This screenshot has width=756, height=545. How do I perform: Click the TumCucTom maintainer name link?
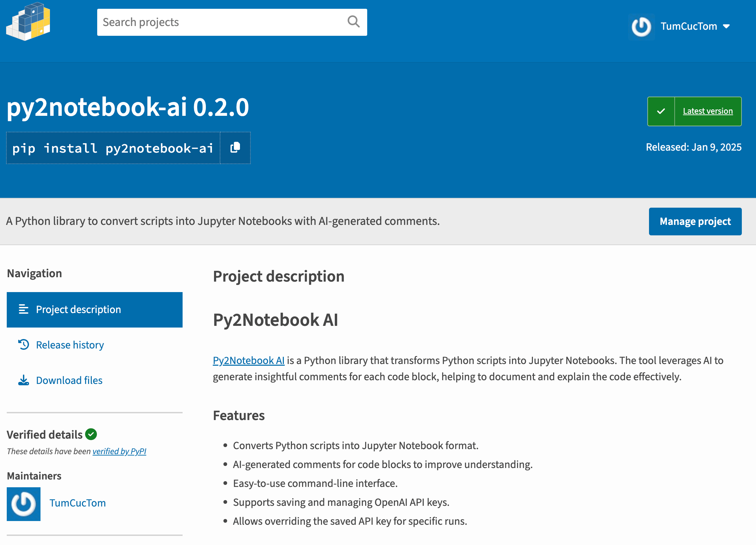click(78, 503)
